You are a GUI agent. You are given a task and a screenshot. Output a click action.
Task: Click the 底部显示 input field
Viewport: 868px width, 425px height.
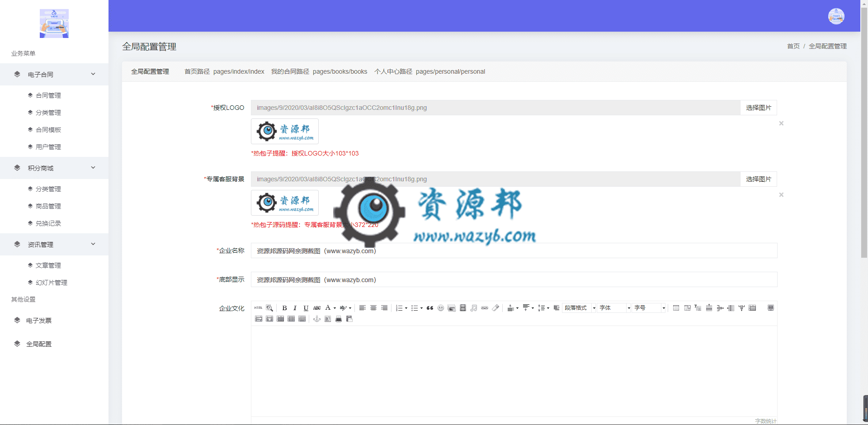click(514, 279)
